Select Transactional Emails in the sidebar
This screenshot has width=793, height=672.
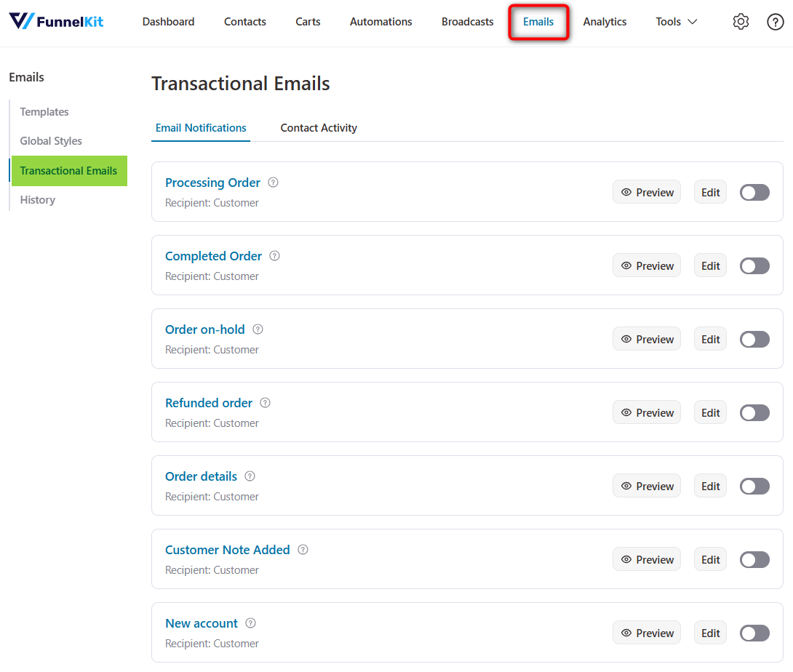coord(69,171)
